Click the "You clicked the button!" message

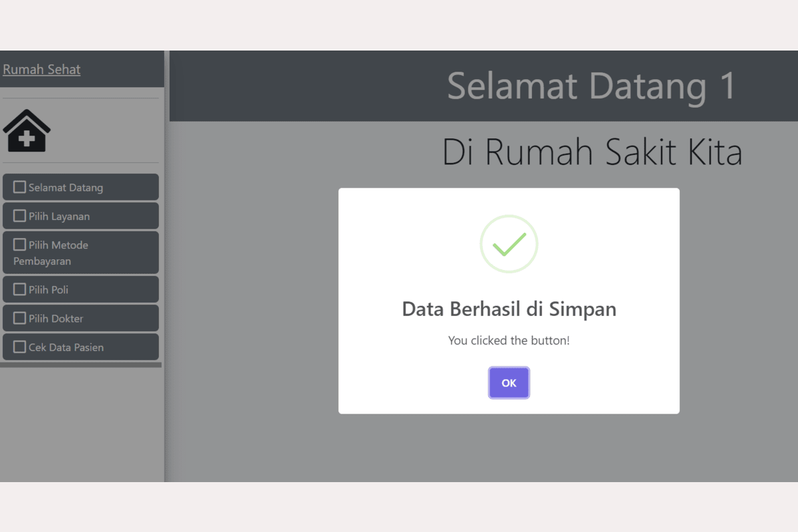point(509,340)
